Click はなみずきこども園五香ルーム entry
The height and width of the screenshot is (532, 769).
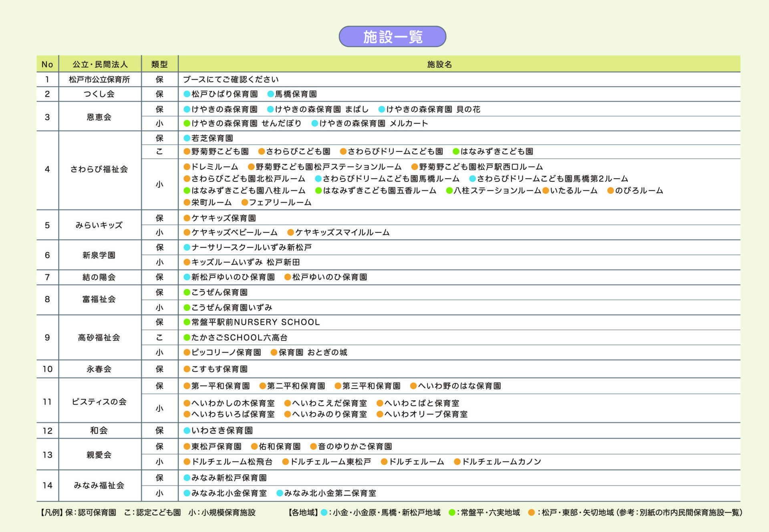click(380, 190)
